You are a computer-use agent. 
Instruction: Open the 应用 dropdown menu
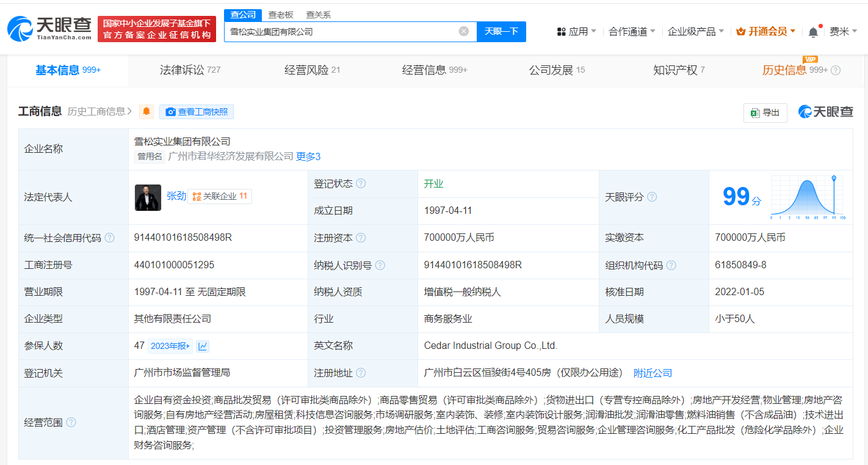tap(576, 31)
